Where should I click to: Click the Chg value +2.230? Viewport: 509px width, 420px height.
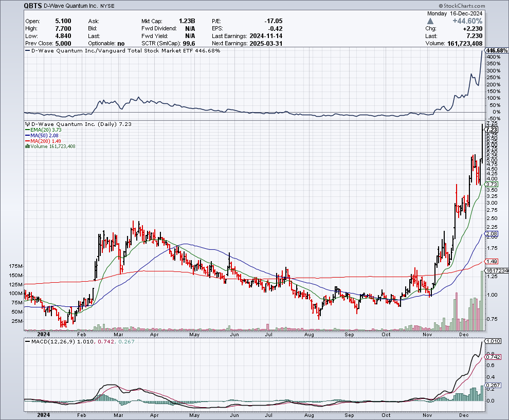pos(472,29)
